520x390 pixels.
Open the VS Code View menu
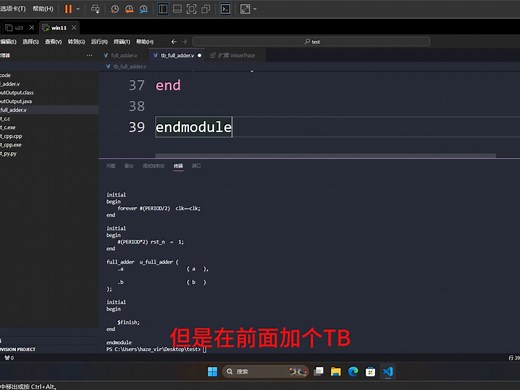pos(53,42)
